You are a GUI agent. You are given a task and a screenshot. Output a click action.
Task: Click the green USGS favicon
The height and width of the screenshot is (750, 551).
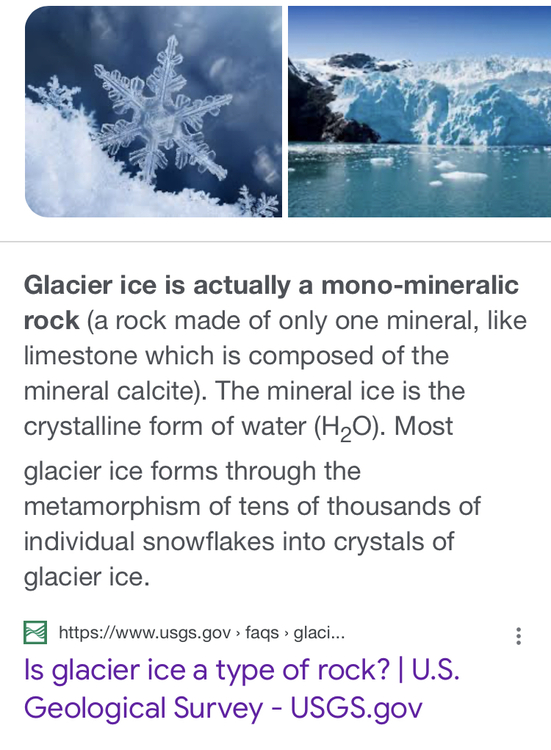(x=35, y=632)
